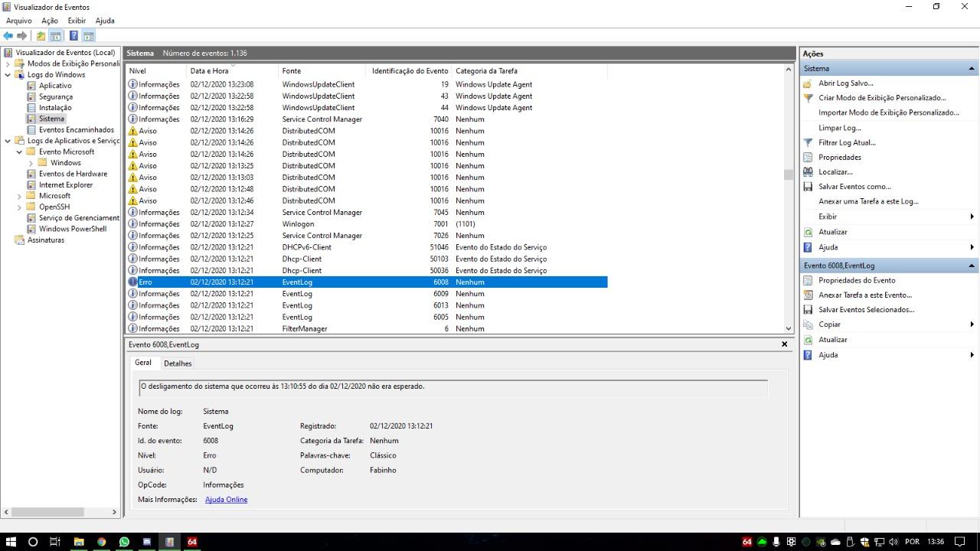Screen dimensions: 980x551
Task: Toggle the Action pane toolbar icon
Action: [89, 36]
